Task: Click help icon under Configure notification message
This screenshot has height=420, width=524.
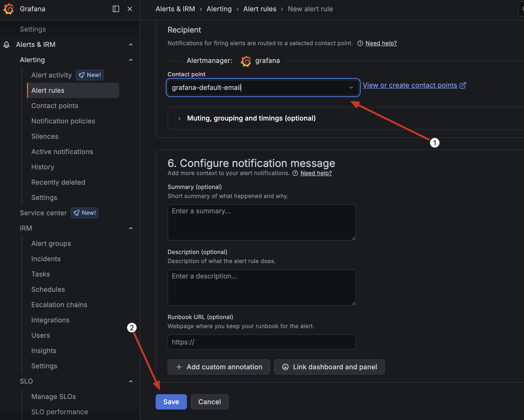Action: click(x=295, y=173)
